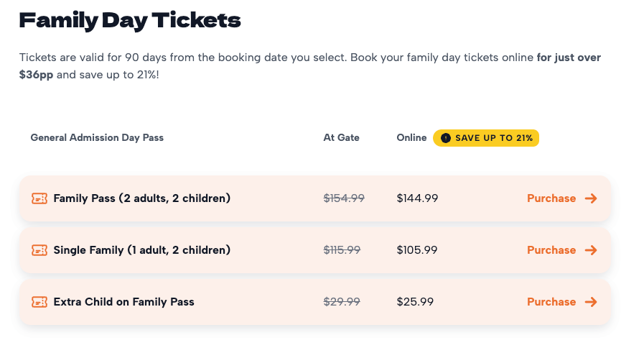
Task: Click ticket icon beside Extra Child
Action: click(39, 302)
